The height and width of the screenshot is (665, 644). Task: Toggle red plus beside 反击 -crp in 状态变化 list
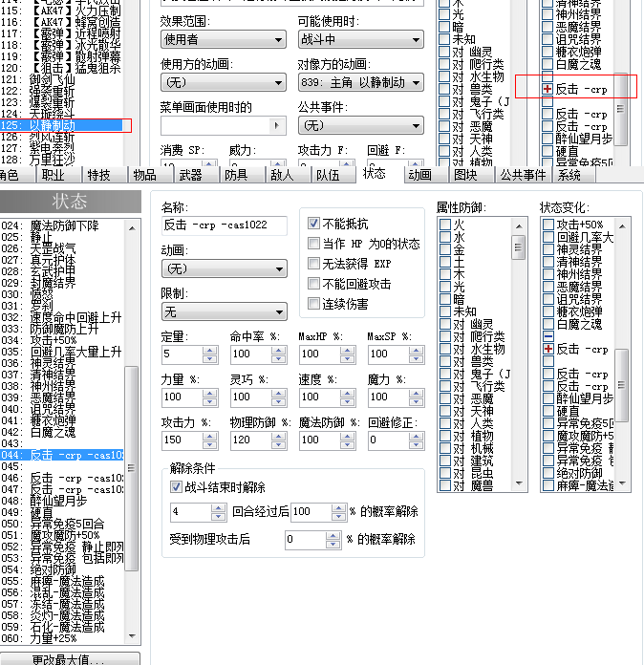coord(548,349)
